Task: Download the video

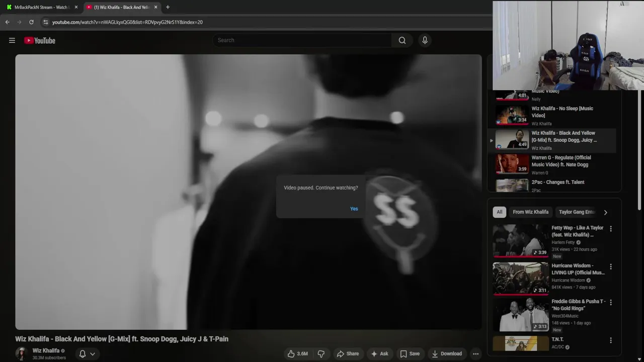Action: click(x=447, y=353)
